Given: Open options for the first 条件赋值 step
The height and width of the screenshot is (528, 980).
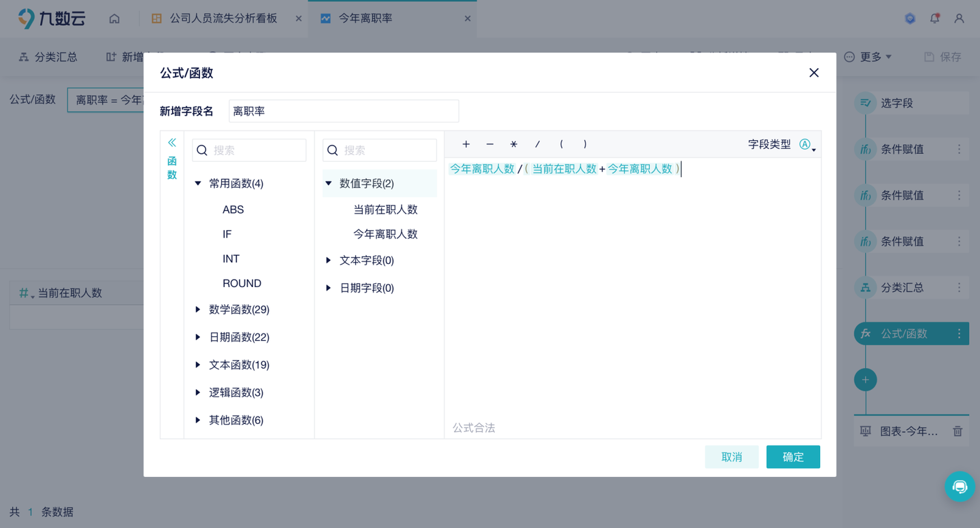Looking at the screenshot, I should point(960,149).
